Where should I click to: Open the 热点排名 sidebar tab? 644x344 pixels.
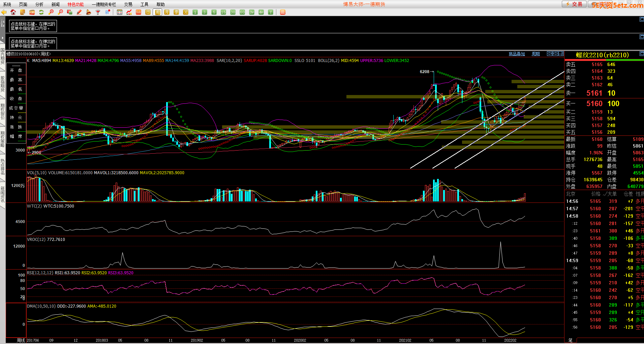tap(3, 167)
